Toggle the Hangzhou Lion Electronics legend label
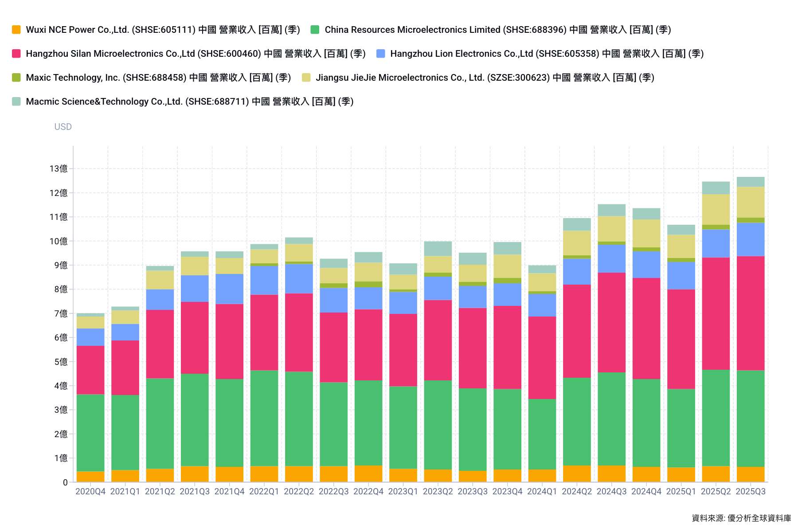The height and width of the screenshot is (532, 798). coord(546,54)
